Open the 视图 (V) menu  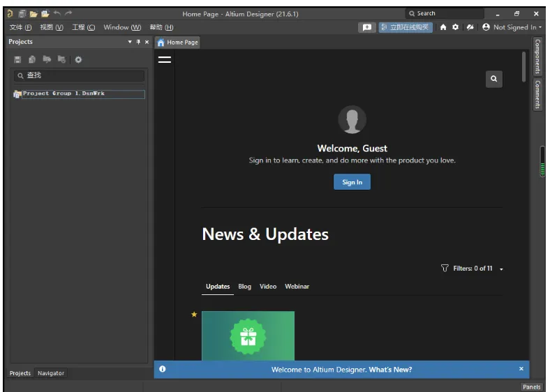[52, 27]
